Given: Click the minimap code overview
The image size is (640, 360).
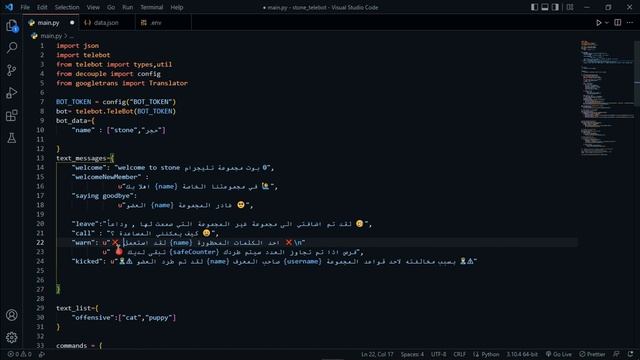Looking at the screenshot, I should 607,98.
